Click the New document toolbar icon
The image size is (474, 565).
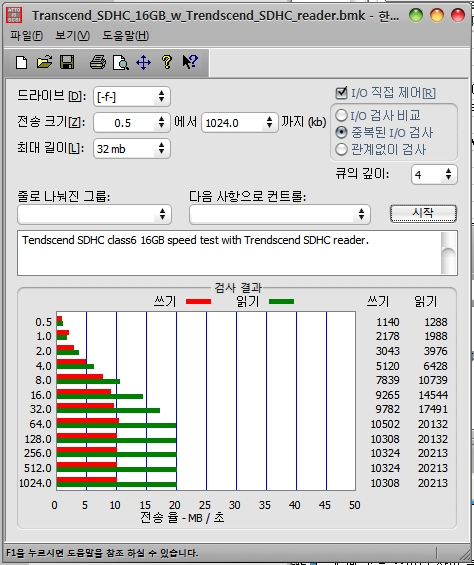[22, 62]
